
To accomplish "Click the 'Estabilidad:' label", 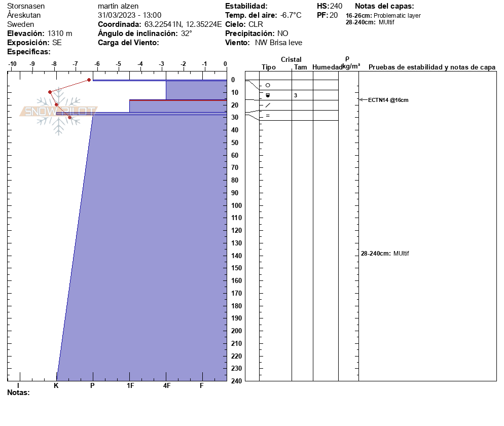I will pyautogui.click(x=246, y=6).
